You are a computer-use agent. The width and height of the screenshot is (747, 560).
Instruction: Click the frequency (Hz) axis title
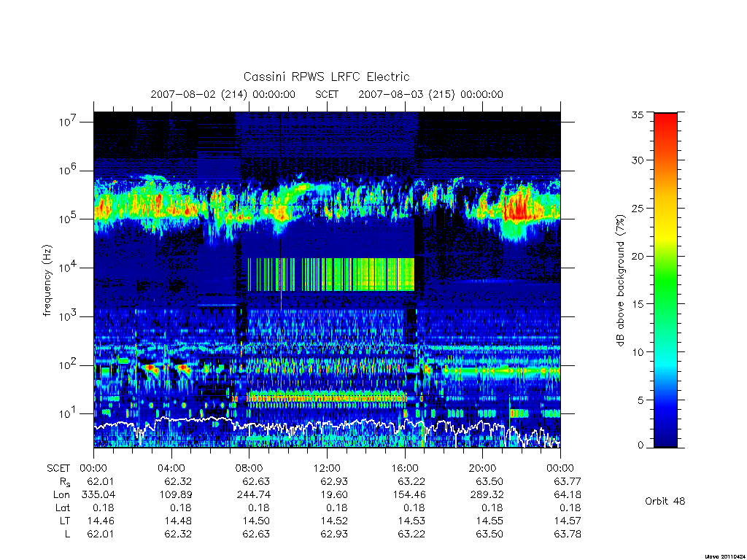click(x=47, y=281)
